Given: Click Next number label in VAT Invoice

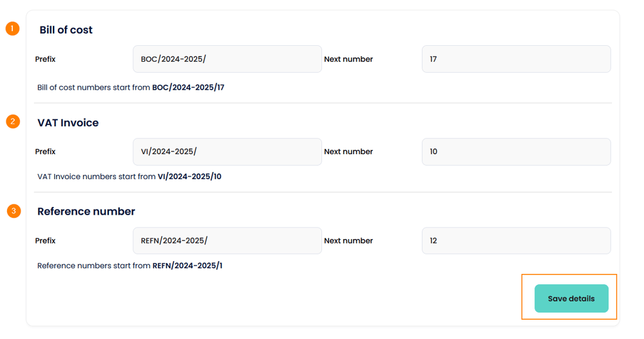Looking at the screenshot, I should tap(348, 152).
